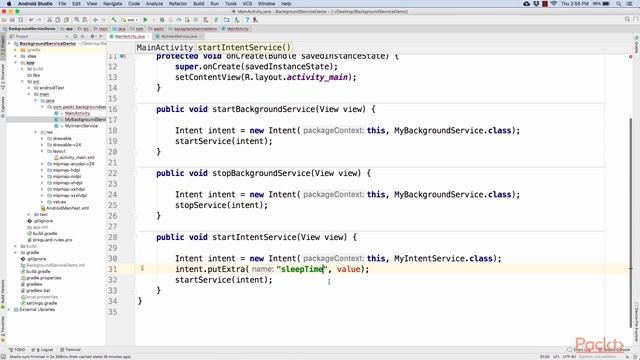Screen dimensions: 640x360
Task: Click MainActivity breadcrumb in navigation bar
Action: [x=237, y=29]
